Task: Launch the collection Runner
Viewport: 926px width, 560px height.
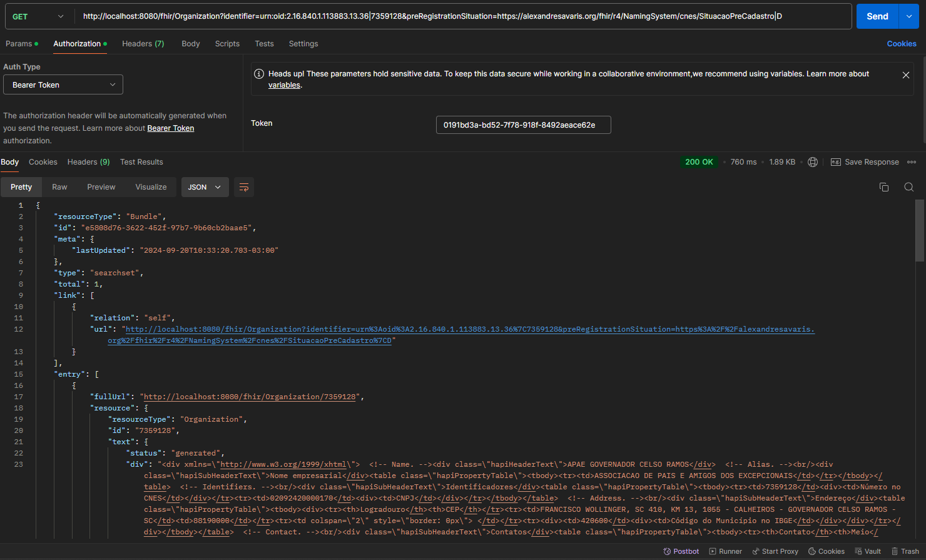Action: (x=725, y=551)
